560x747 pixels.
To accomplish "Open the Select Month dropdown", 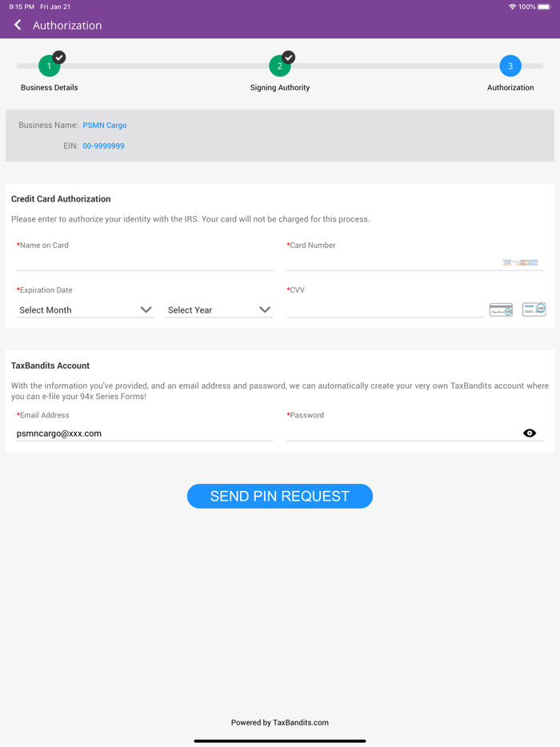I will tap(86, 310).
